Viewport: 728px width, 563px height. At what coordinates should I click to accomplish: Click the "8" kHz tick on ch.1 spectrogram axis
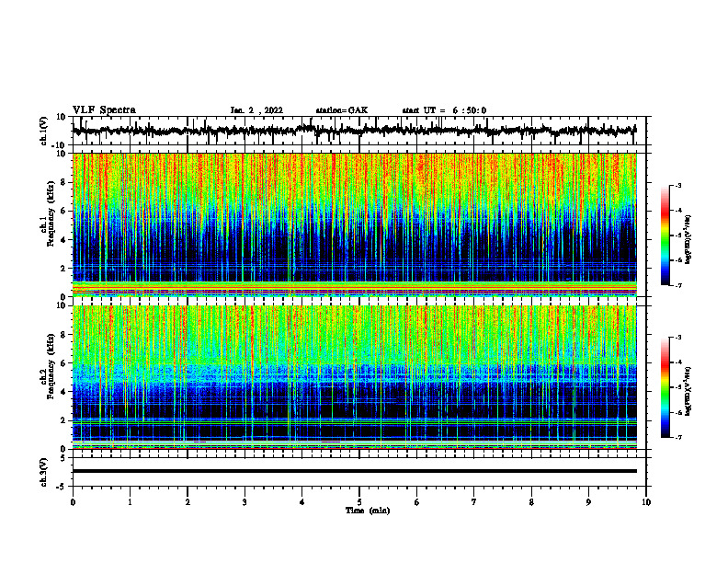(64, 182)
